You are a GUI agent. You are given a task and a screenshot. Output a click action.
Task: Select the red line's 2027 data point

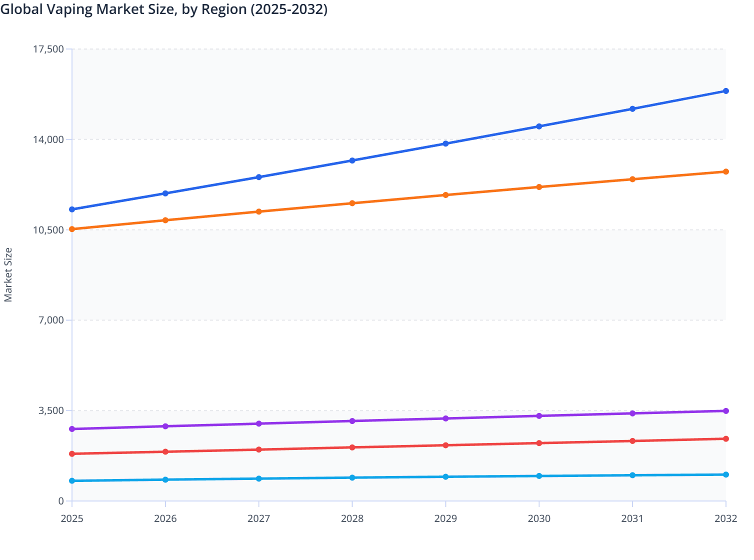[x=258, y=449]
